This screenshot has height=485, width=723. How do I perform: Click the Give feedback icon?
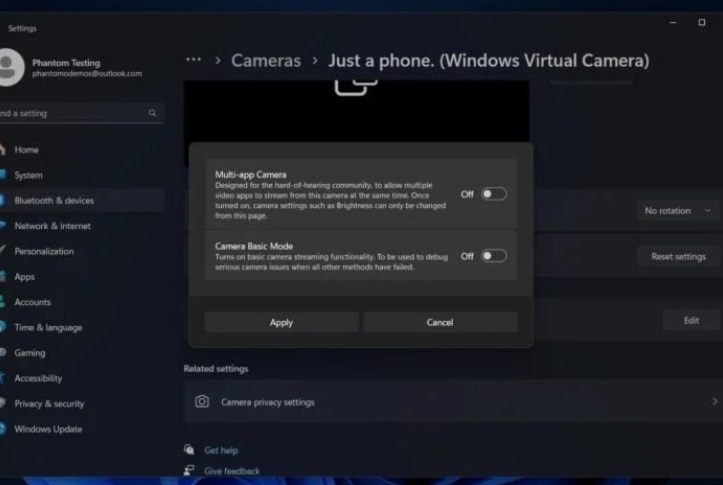(x=189, y=470)
